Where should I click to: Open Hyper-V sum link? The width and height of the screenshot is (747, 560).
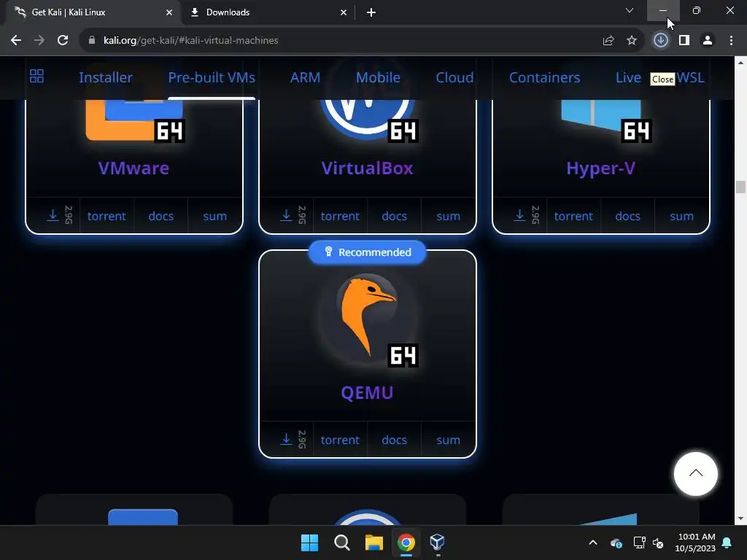tap(682, 216)
